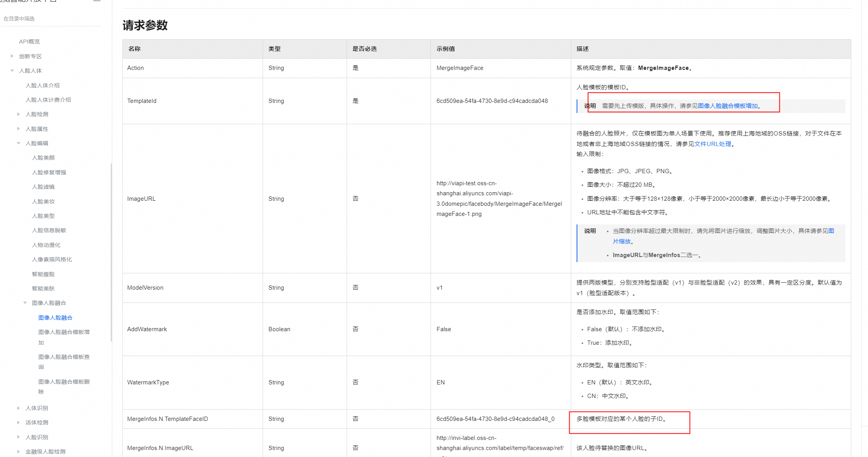868x457 pixels.
Task: Filter the catalog via 在目录中筛选 field
Action: pos(51,19)
